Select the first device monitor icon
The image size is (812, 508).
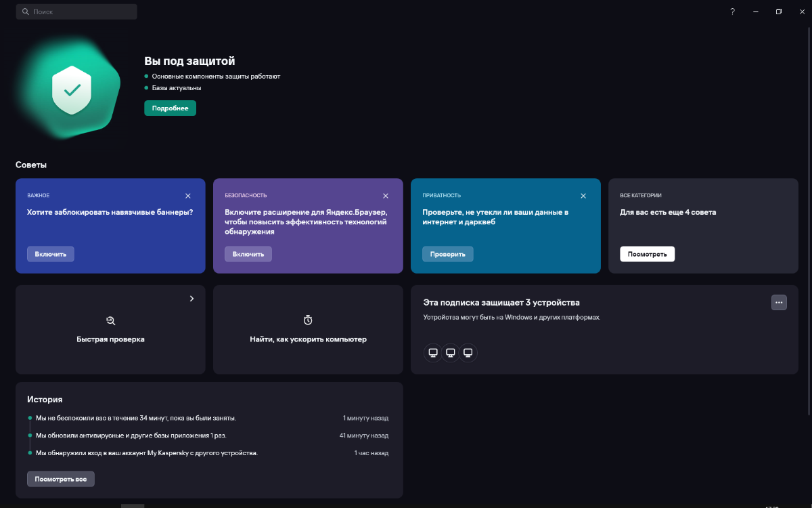(432, 353)
